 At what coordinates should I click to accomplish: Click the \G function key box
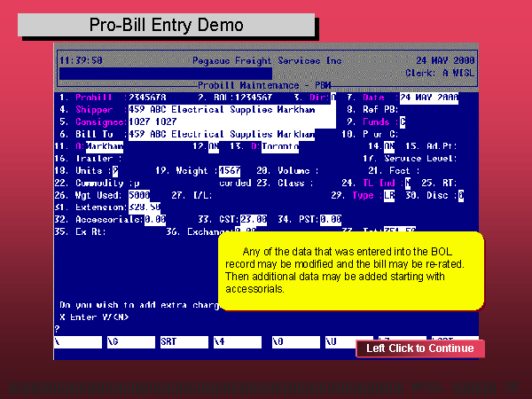point(128,340)
